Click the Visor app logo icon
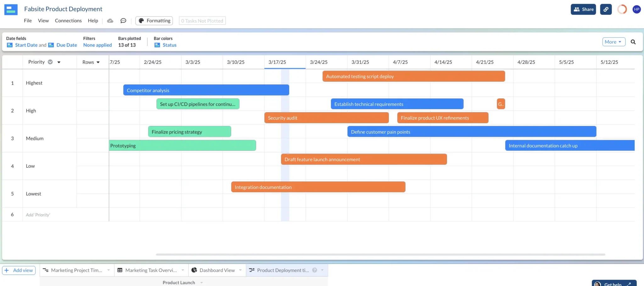 (x=11, y=10)
